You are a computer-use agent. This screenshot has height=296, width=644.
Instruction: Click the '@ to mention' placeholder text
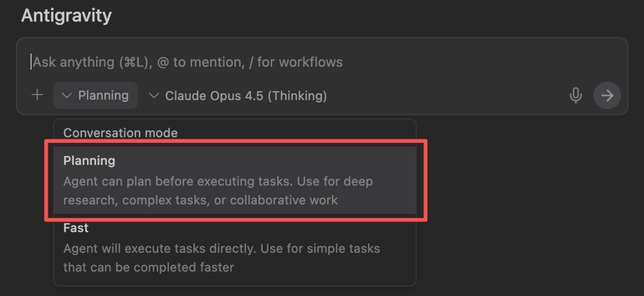click(201, 62)
